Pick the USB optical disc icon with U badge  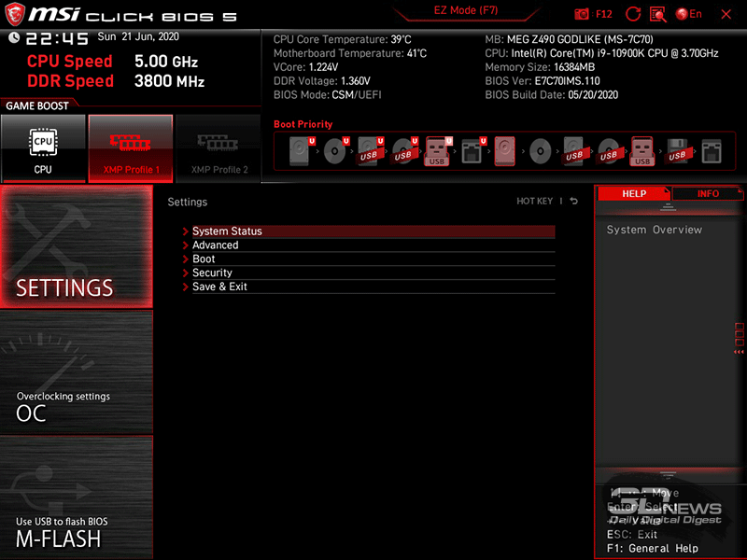pyautogui.click(x=404, y=151)
